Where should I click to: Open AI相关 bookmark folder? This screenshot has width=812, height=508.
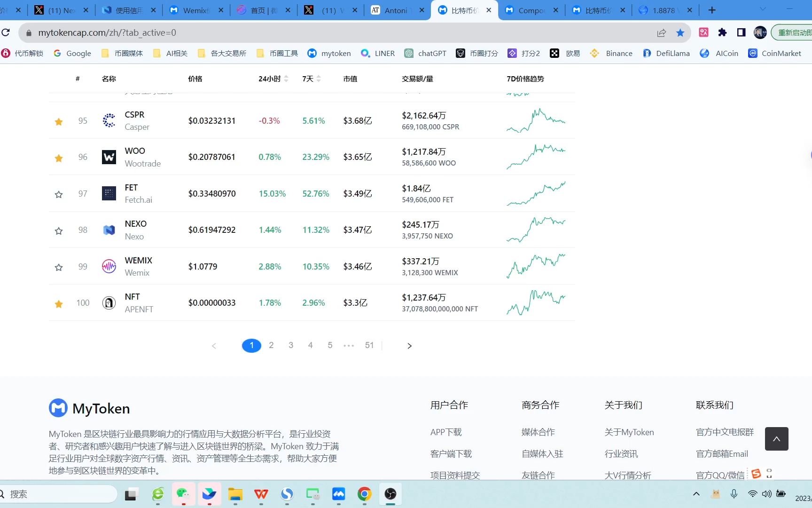[171, 53]
